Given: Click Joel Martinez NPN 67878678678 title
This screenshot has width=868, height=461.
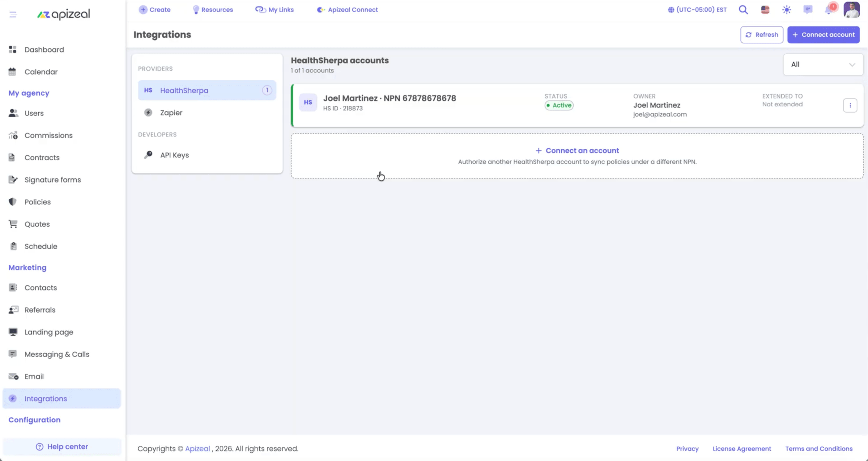Looking at the screenshot, I should [390, 98].
